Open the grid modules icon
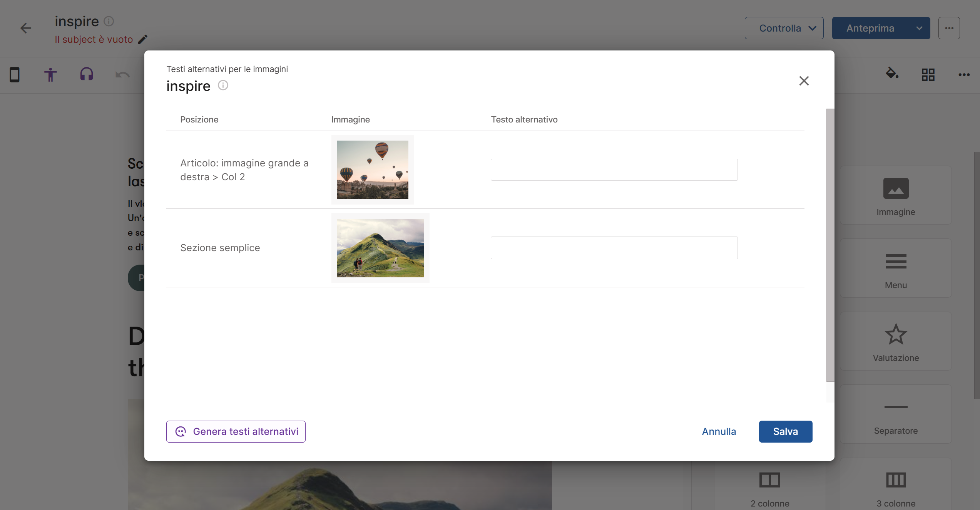980x510 pixels. tap(928, 74)
